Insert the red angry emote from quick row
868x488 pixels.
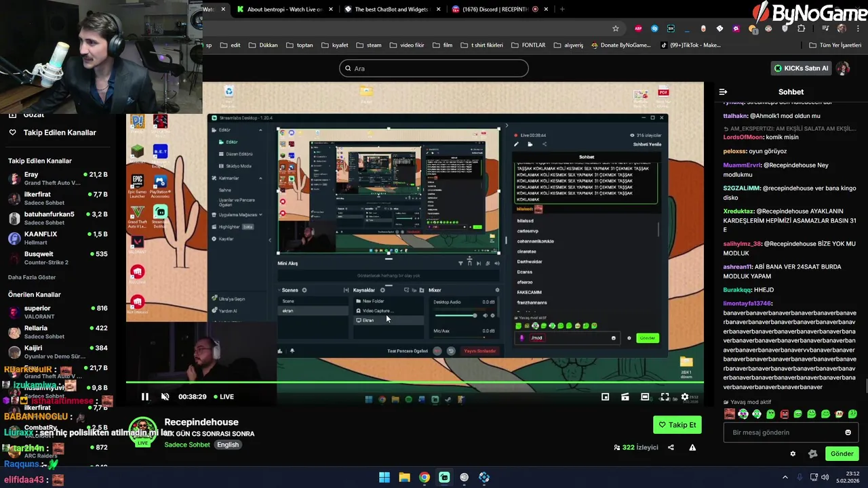(x=785, y=413)
